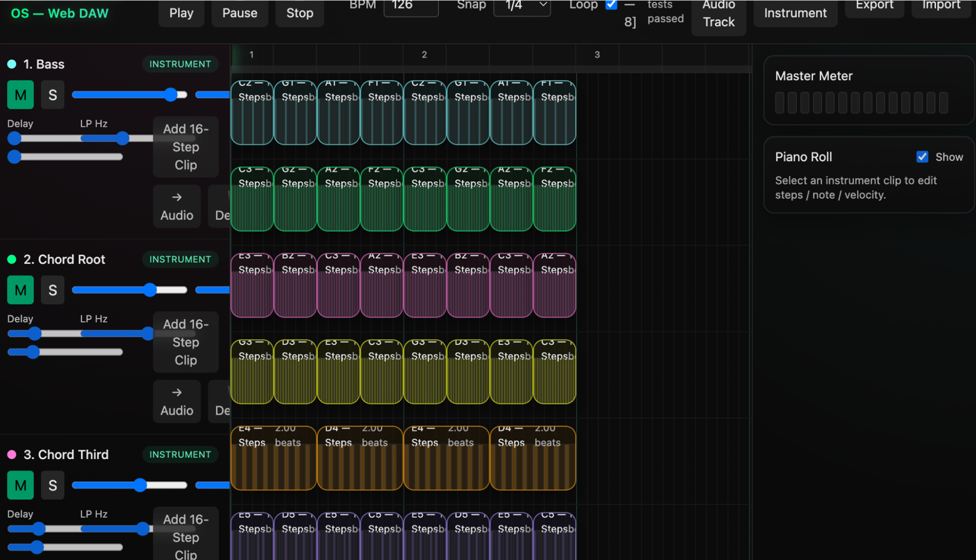Add a 16-Step Clip to the Bass track
This screenshot has width=976, height=560.
pos(185,147)
